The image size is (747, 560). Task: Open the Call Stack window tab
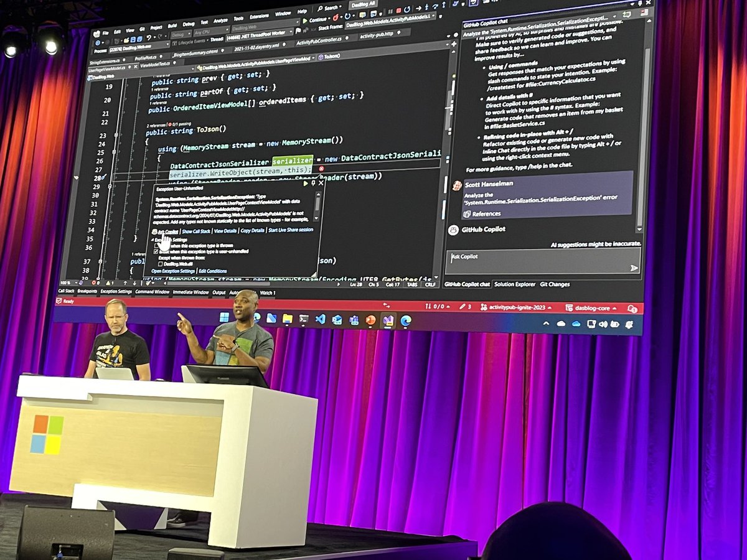click(66, 291)
